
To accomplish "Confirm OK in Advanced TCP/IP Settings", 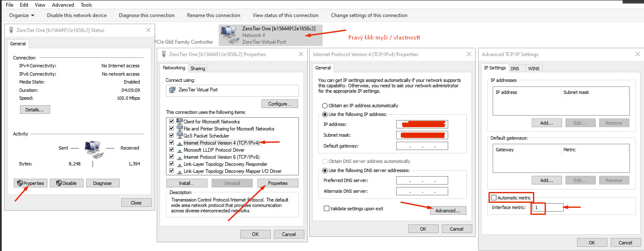I will (592, 243).
